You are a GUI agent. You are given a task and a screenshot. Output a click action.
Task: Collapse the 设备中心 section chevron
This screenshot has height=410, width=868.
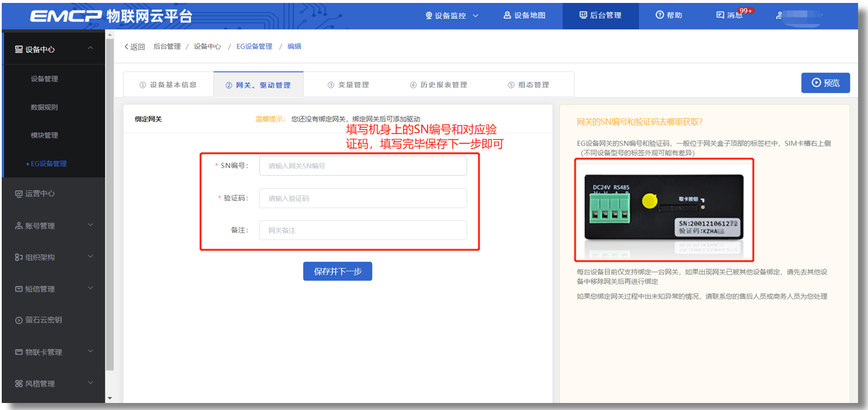pos(90,48)
